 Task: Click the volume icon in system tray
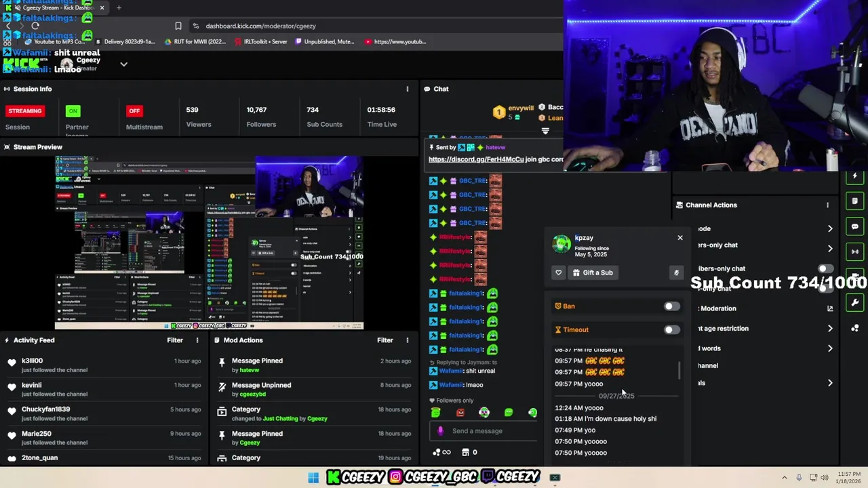pos(825,478)
